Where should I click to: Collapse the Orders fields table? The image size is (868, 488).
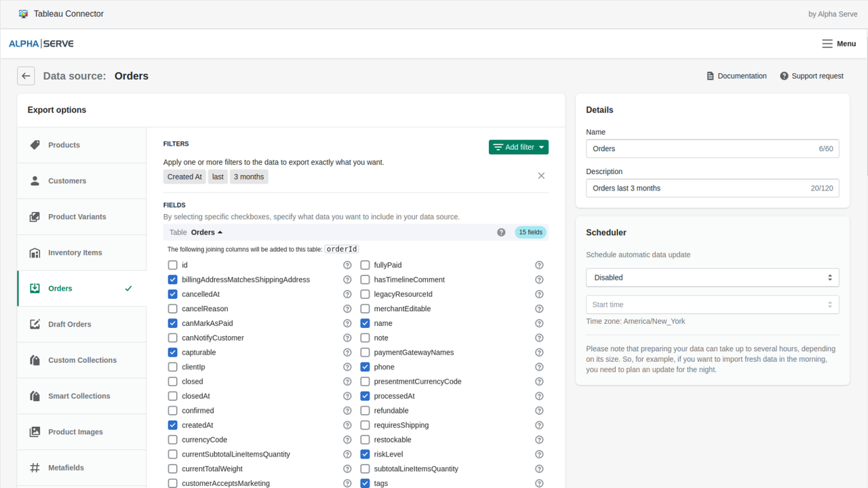[x=219, y=232]
